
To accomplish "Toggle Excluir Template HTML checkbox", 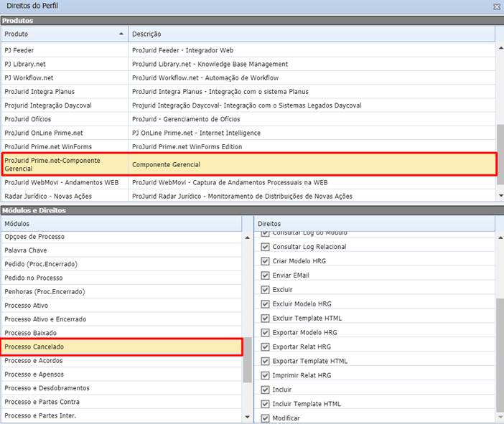I will point(265,318).
